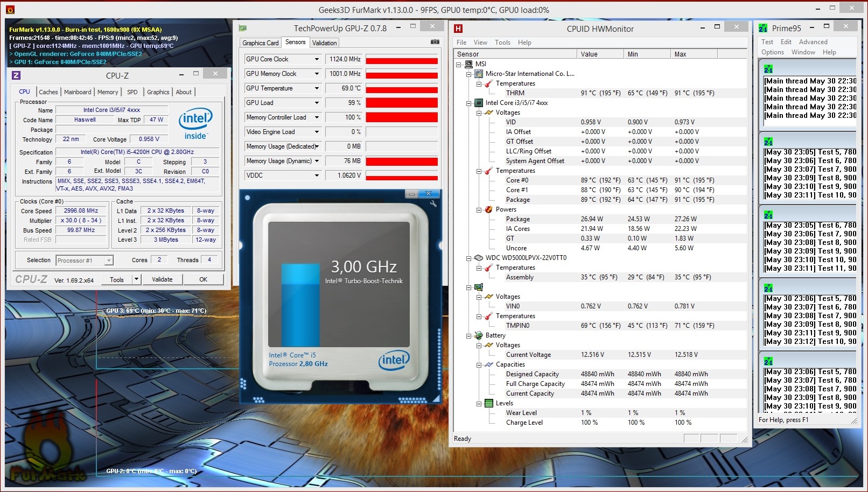This screenshot has height=492, width=868.
Task: Click CPU-Z OK button
Action: tap(203, 279)
